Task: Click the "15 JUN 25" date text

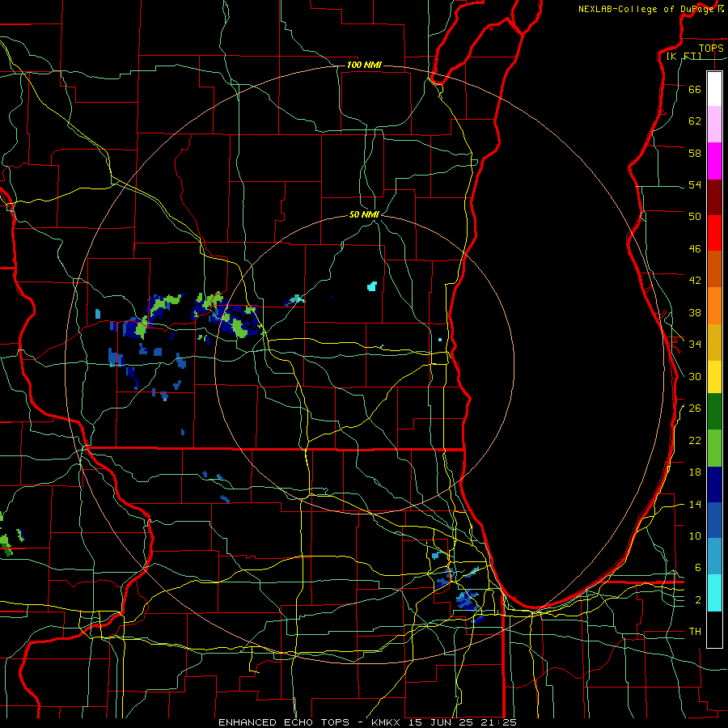Action: [440, 722]
